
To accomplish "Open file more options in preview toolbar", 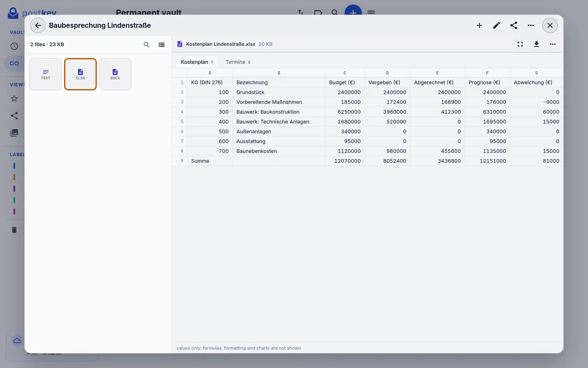I will pyautogui.click(x=553, y=44).
